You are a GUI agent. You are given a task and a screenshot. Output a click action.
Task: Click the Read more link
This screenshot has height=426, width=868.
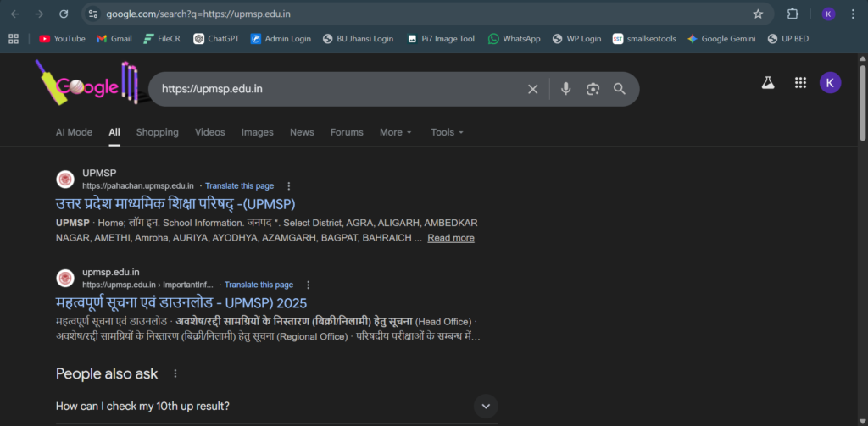(x=451, y=238)
